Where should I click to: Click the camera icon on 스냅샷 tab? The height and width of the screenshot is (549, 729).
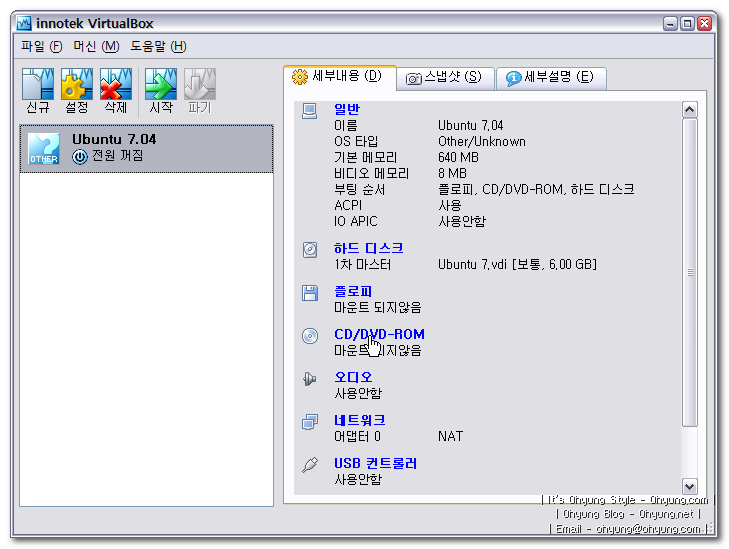(x=413, y=79)
